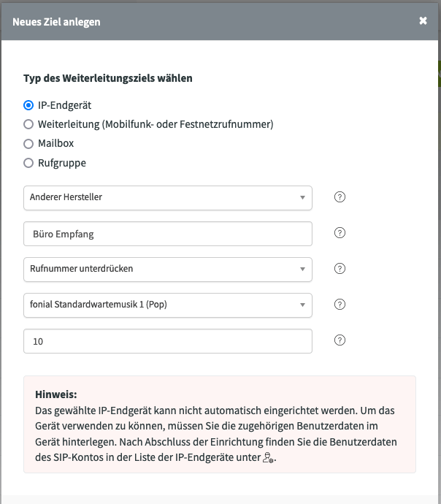The image size is (441, 504).
Task: Choose Weiterleitung (Mobilfunk- oder Festnetzrufnummer) option
Action: pyautogui.click(x=28, y=124)
